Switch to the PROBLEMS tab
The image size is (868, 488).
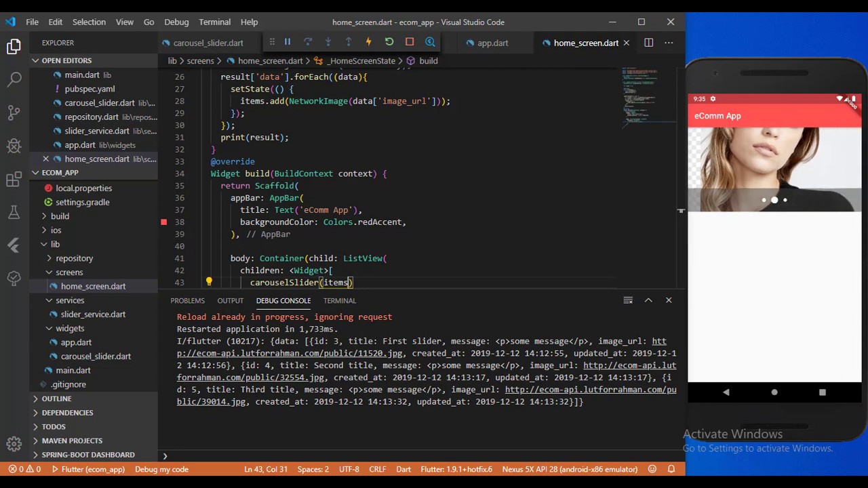click(x=187, y=300)
